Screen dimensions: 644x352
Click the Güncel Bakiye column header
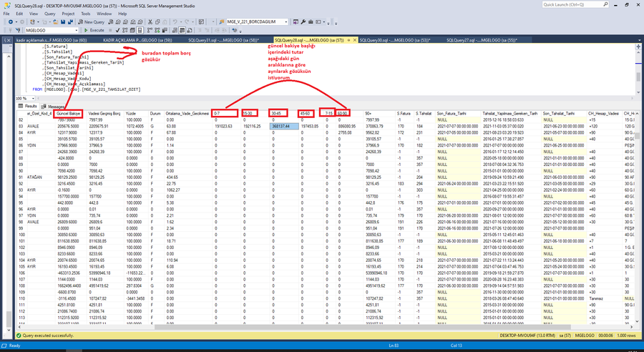click(69, 113)
